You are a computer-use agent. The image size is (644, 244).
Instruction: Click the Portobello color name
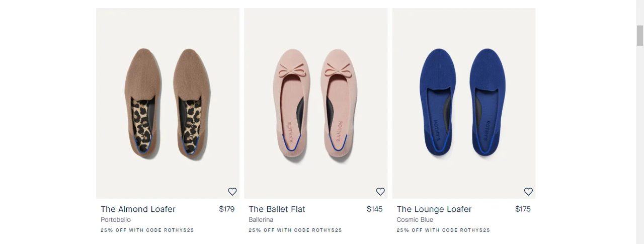pyautogui.click(x=116, y=220)
